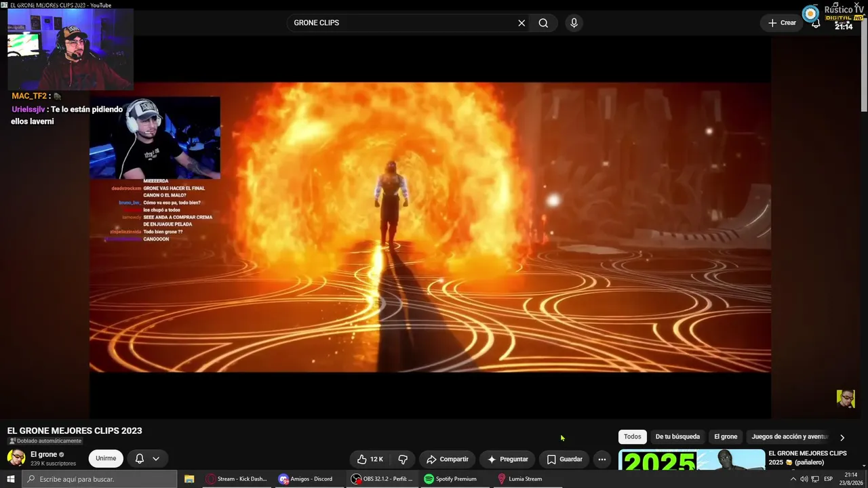Image resolution: width=868 pixels, height=488 pixels.
Task: Open the ESP input language switcher
Action: point(828,479)
